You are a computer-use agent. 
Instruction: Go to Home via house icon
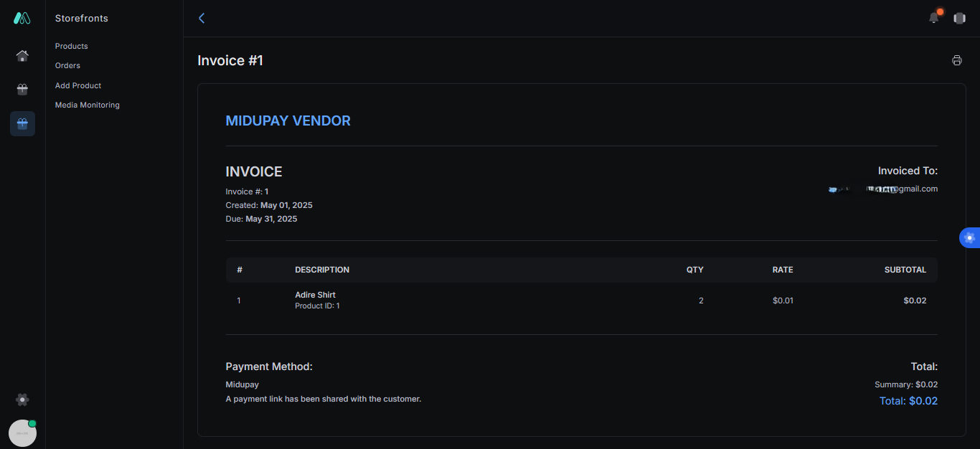point(22,56)
